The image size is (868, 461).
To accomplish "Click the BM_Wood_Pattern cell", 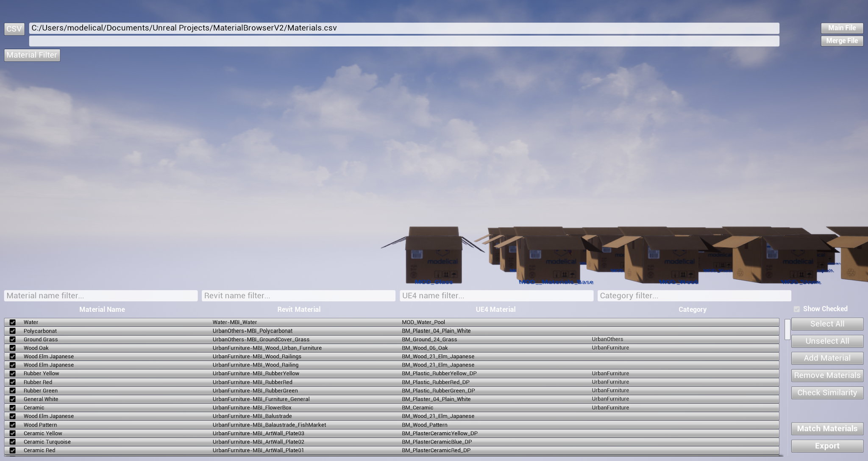I will 425,425.
